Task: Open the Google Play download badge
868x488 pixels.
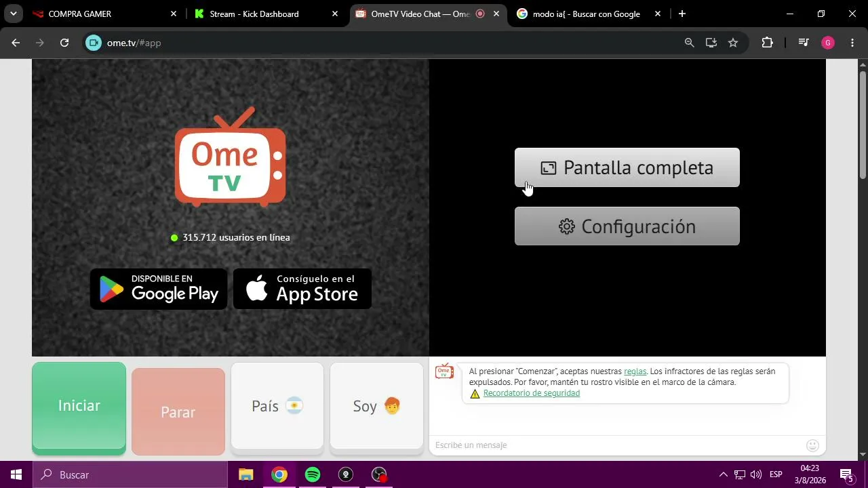Action: tap(159, 289)
